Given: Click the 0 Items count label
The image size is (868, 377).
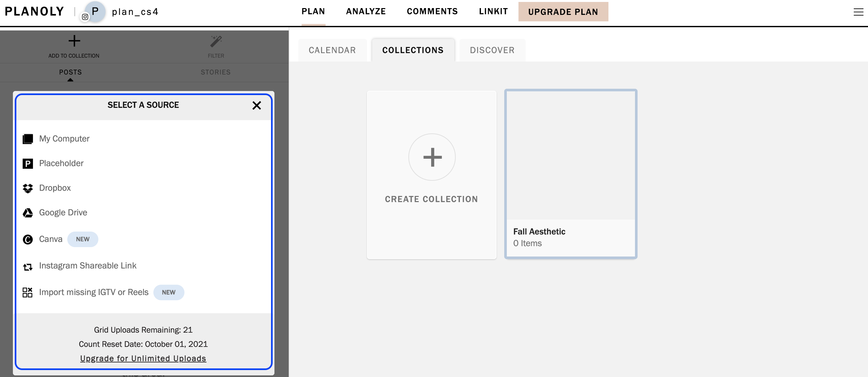Looking at the screenshot, I should (528, 244).
